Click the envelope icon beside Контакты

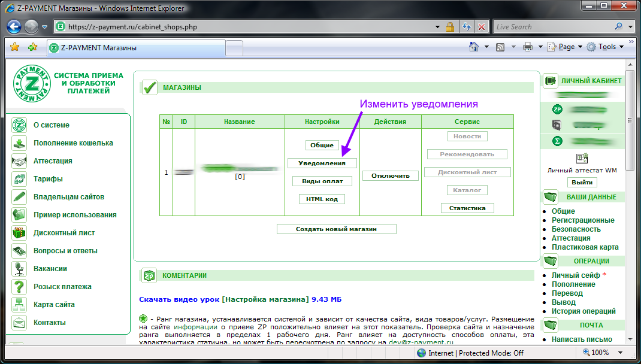(x=19, y=323)
